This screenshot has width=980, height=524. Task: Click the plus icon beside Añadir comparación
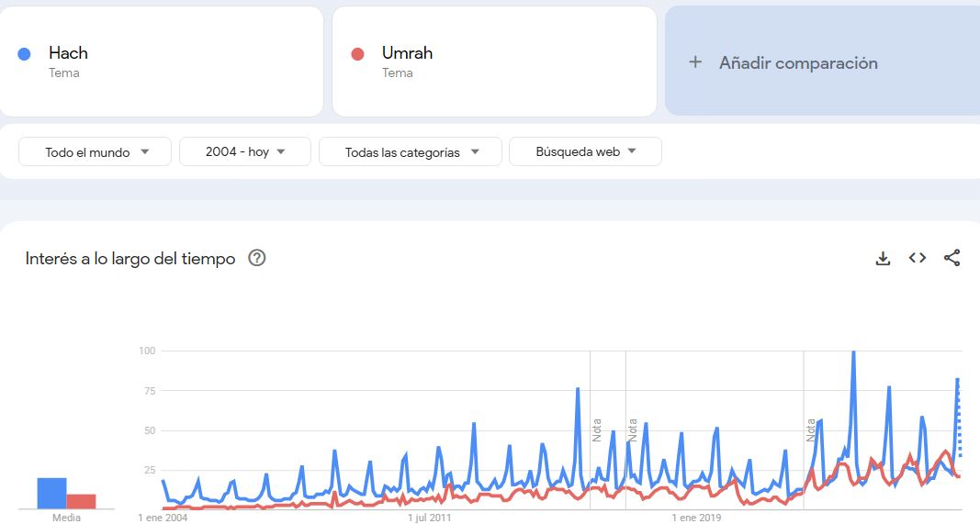pyautogui.click(x=695, y=61)
